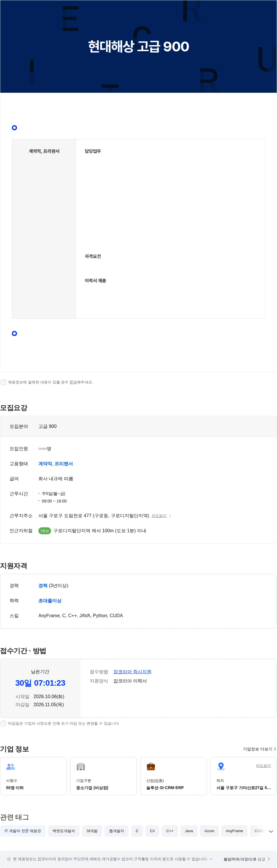Viewport: 277px width, 868px height.
Task: Click the skills text AnyFrame, C, C++, JAVA
Action: point(81,616)
